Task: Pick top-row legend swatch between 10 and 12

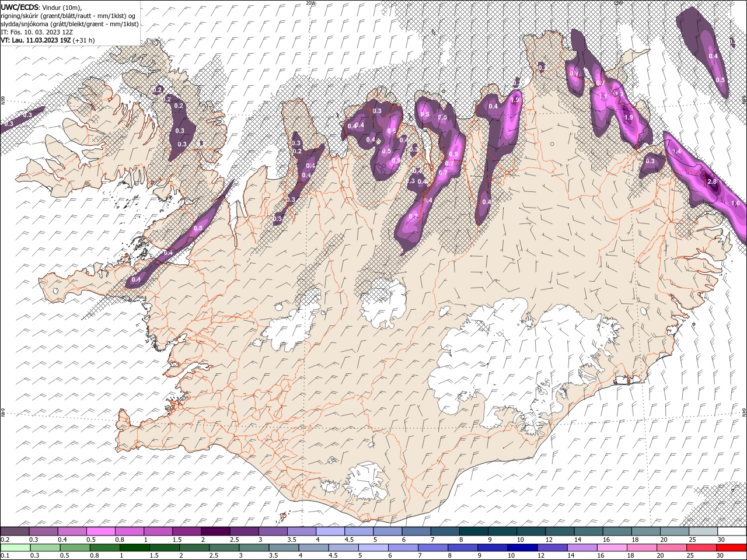Action: point(531,531)
